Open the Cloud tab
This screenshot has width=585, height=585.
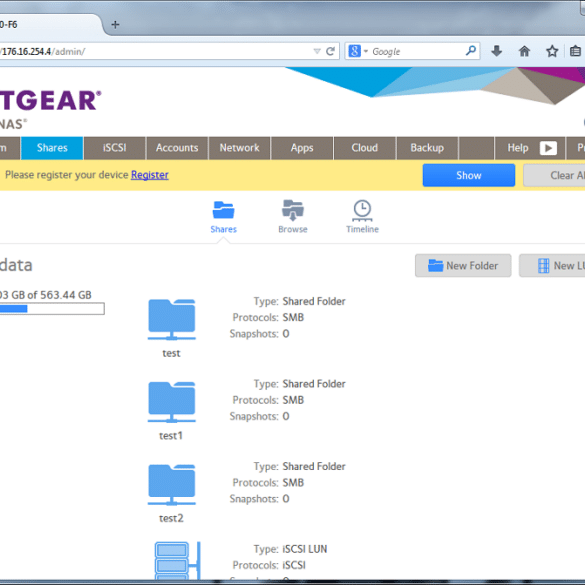365,148
